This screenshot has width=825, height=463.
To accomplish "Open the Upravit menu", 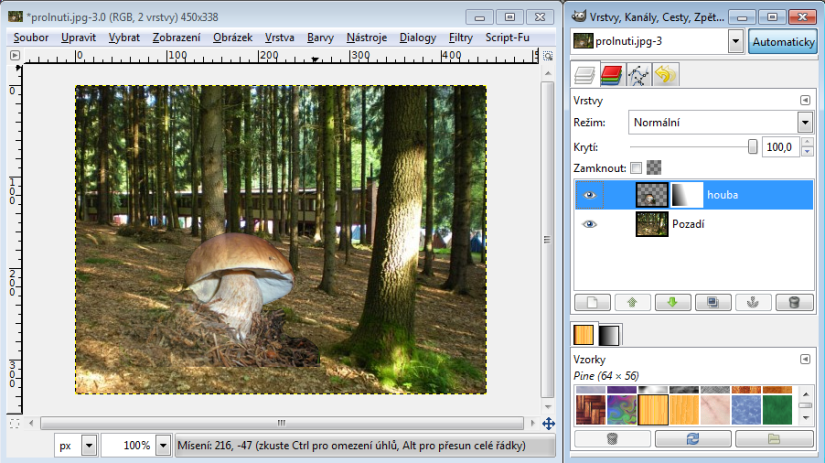I will click(x=78, y=37).
